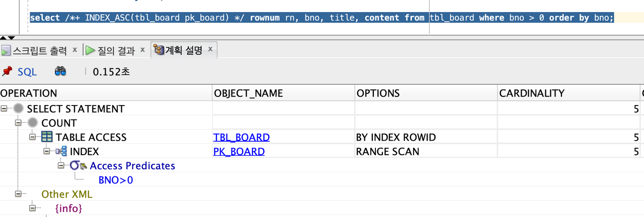
Task: Click the explain plan icon on 계획 설명 tab
Action: click(158, 50)
